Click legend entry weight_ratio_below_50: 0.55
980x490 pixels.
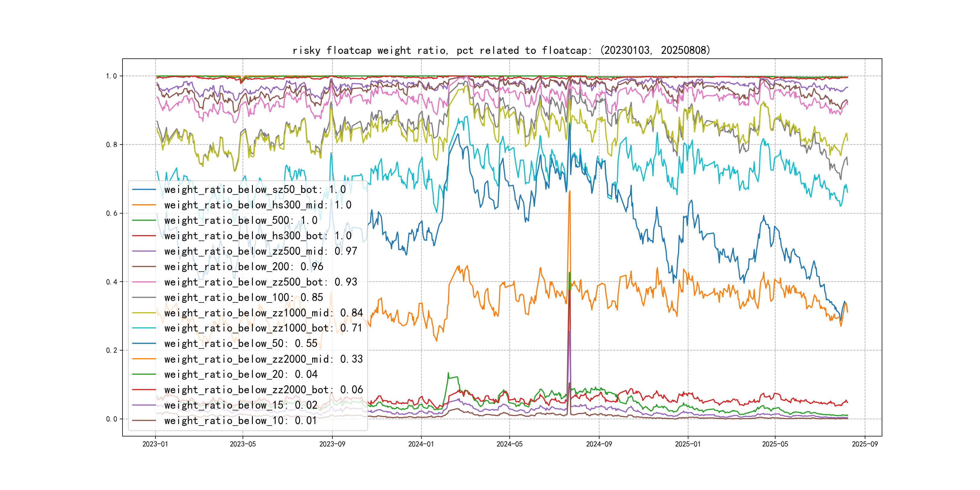coord(240,344)
